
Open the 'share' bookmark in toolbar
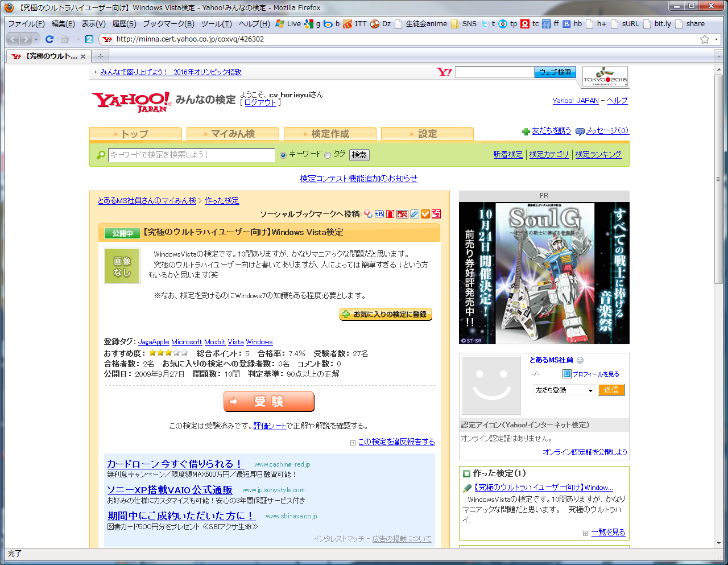690,24
